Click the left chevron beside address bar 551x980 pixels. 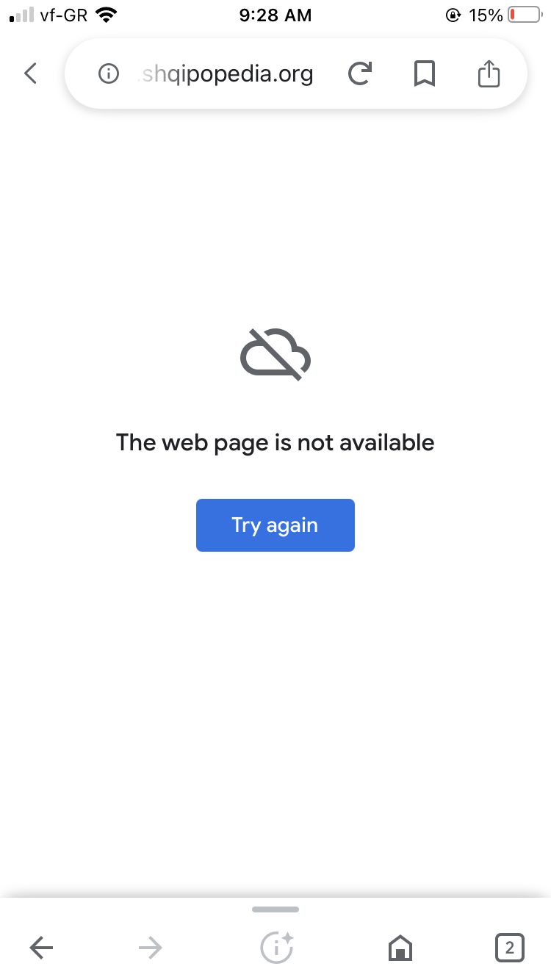(x=30, y=73)
